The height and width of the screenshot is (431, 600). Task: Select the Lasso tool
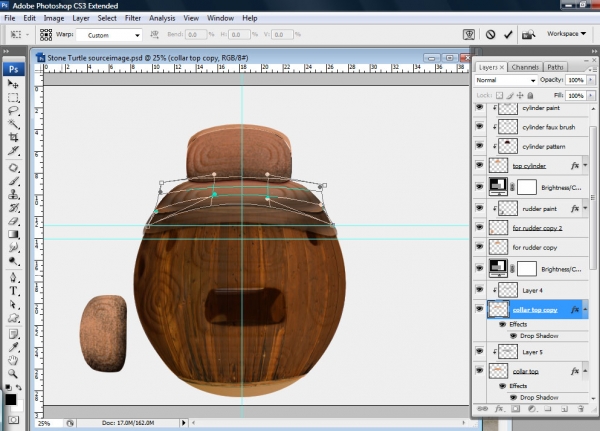click(13, 111)
